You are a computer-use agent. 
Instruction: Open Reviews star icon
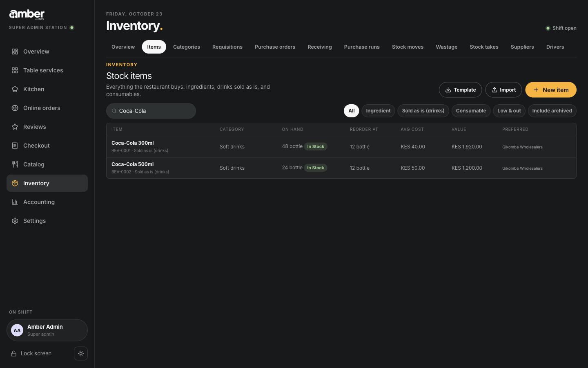15,127
